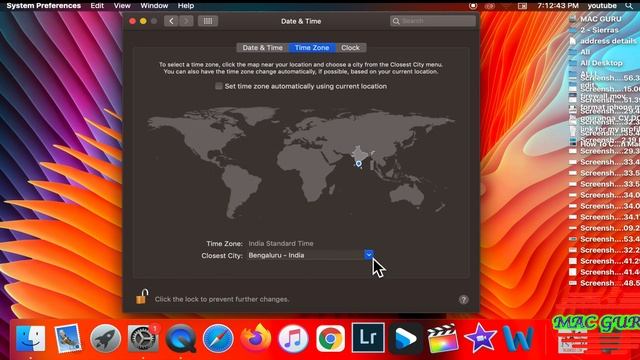
Task: Click the screen recording stop icon in menu bar
Action: coord(473,6)
